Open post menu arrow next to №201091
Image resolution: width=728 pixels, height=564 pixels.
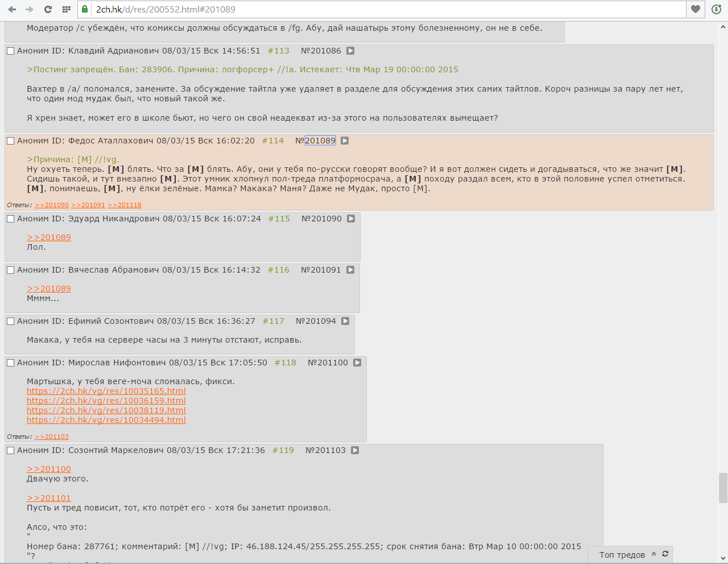point(350,270)
